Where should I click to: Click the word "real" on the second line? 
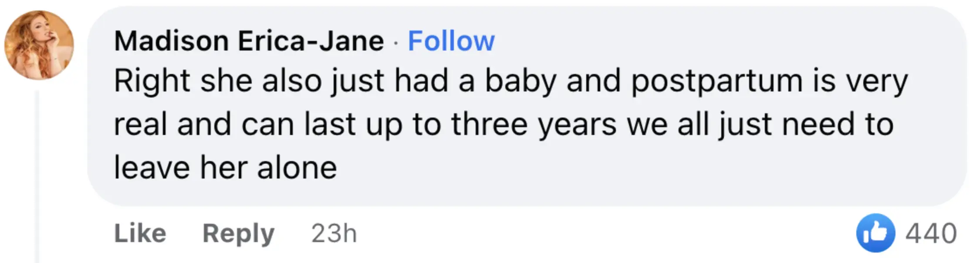[140, 125]
